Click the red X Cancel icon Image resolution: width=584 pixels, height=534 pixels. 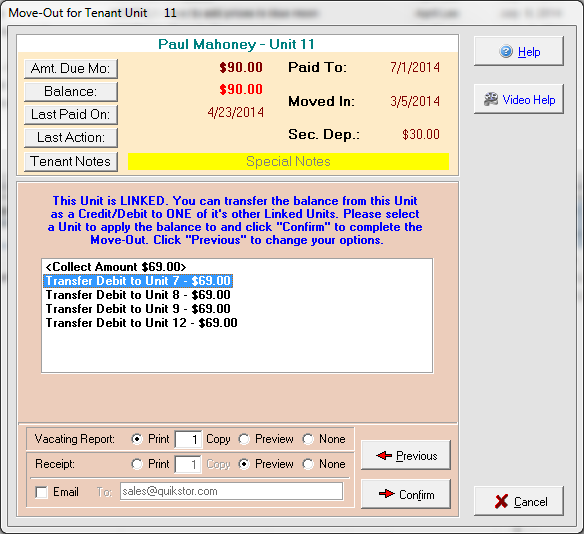[x=501, y=501]
